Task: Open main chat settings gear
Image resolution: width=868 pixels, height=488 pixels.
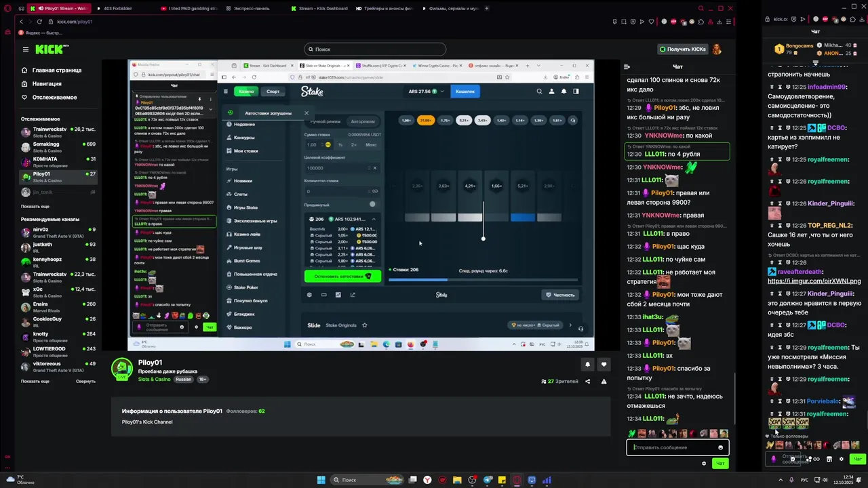Action: 704,464
